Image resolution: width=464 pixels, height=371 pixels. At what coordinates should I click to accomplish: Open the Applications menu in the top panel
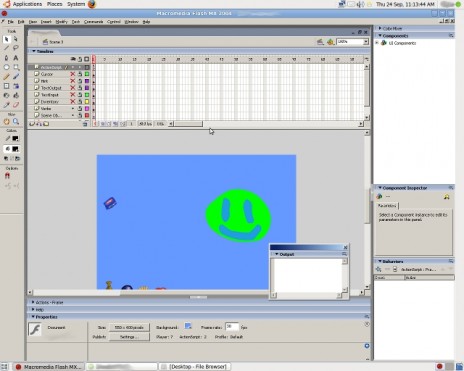pos(27,4)
